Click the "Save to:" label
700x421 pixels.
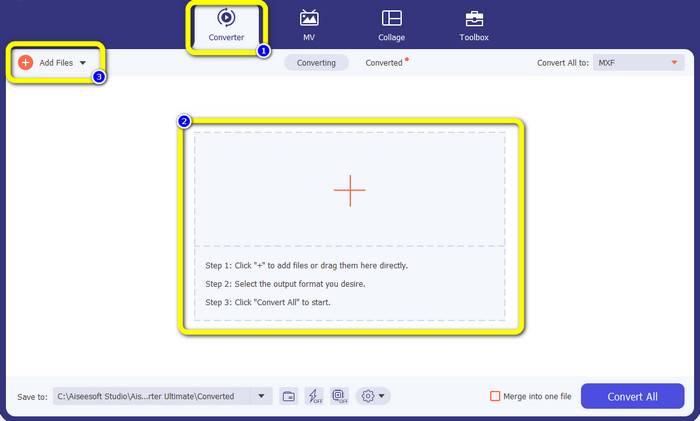pyautogui.click(x=32, y=397)
